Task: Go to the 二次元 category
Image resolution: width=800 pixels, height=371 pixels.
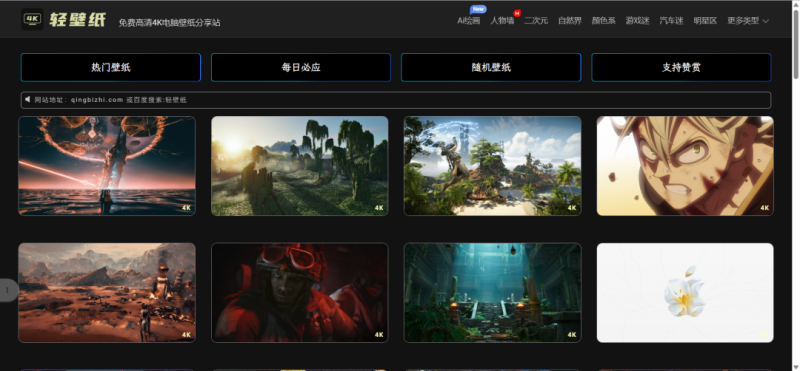Action: 536,21
